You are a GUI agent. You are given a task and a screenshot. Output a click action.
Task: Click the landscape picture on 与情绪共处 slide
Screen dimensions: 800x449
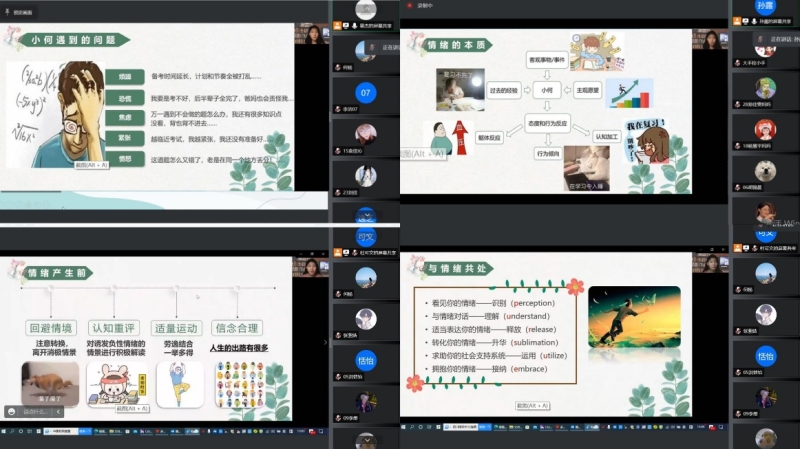(x=634, y=317)
